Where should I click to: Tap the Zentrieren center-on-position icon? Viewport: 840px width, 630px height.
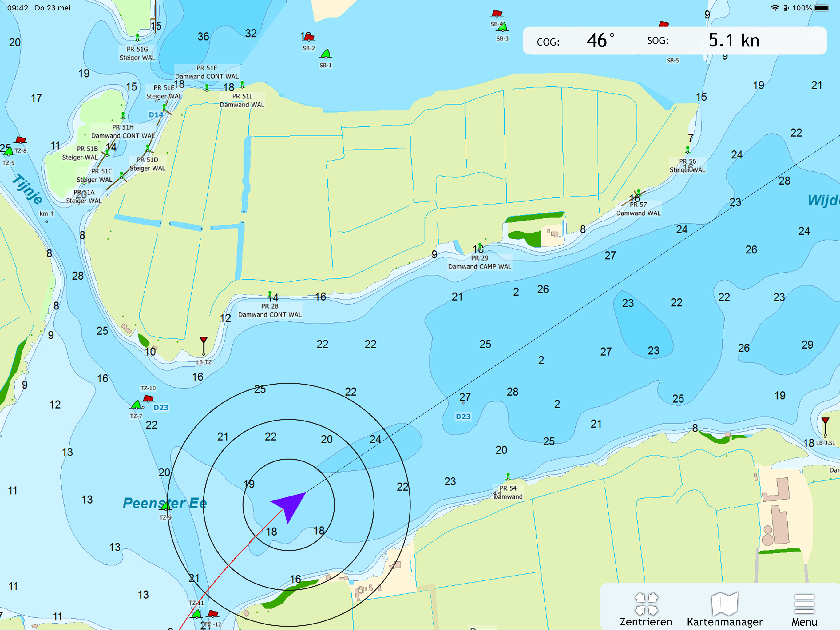coord(646,604)
